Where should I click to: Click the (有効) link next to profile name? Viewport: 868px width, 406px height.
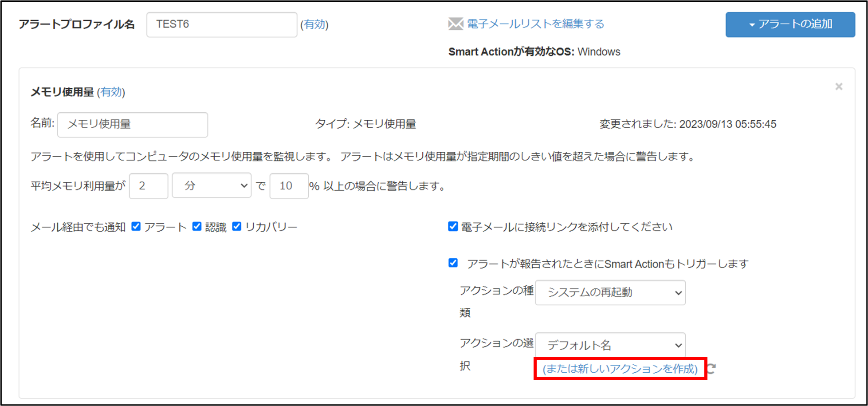pyautogui.click(x=314, y=24)
